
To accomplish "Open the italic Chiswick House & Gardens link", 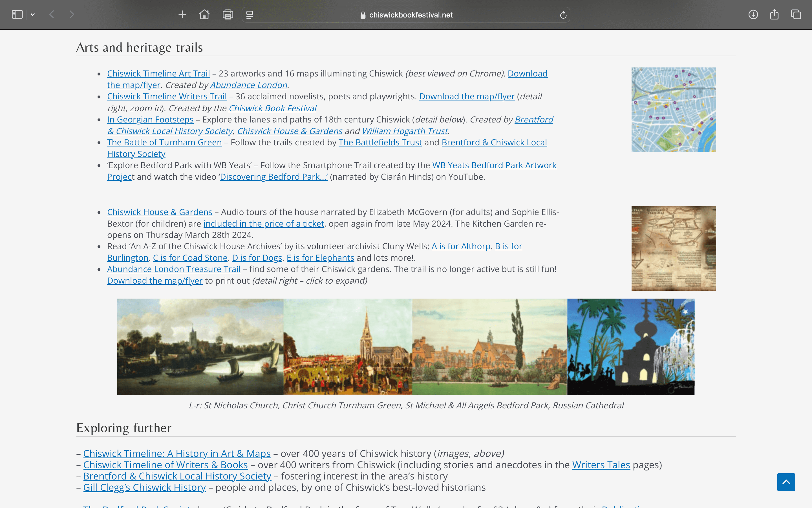I will coord(290,131).
